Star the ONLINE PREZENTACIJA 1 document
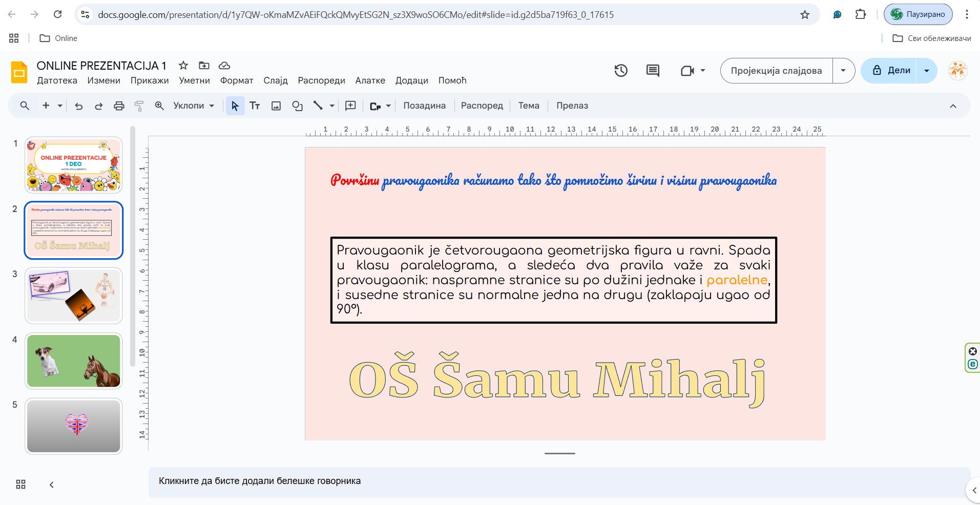 pos(183,66)
